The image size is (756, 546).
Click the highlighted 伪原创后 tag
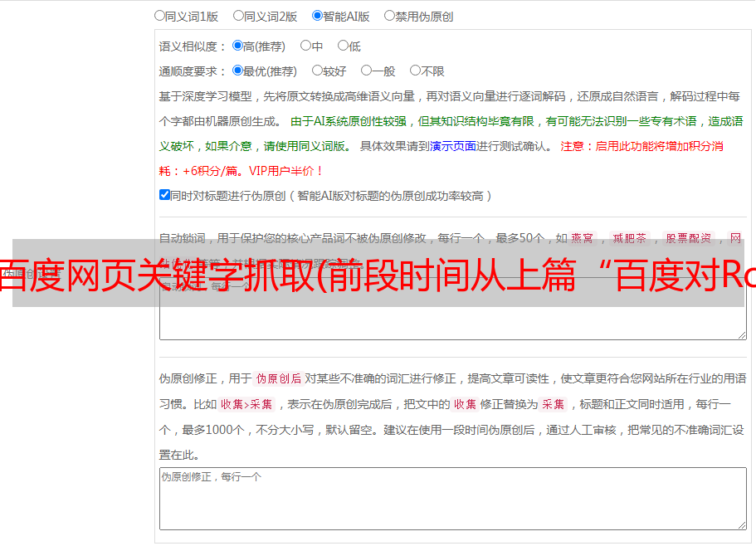pyautogui.click(x=278, y=378)
